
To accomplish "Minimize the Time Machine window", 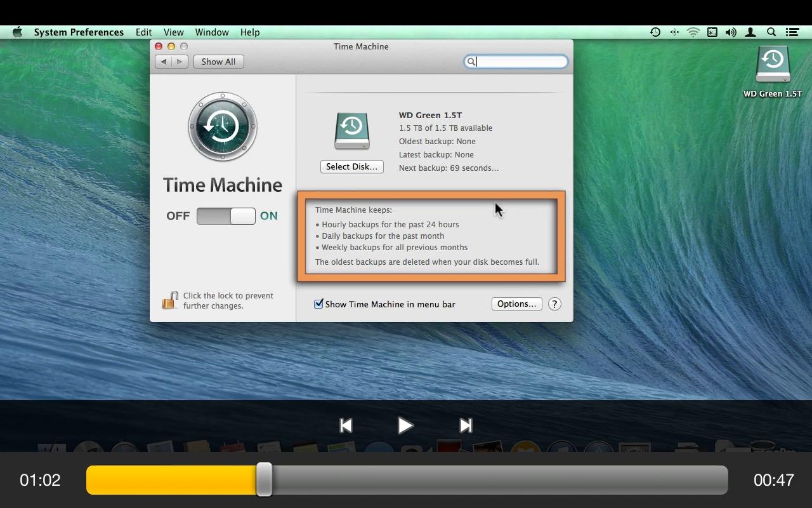I will 171,46.
